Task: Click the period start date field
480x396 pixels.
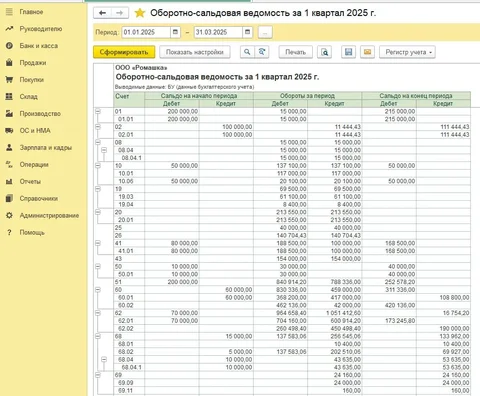Action: coord(146,32)
